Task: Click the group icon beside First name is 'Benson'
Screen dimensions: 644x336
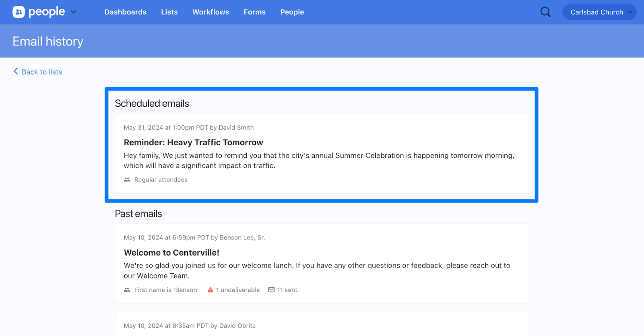Action: click(127, 290)
